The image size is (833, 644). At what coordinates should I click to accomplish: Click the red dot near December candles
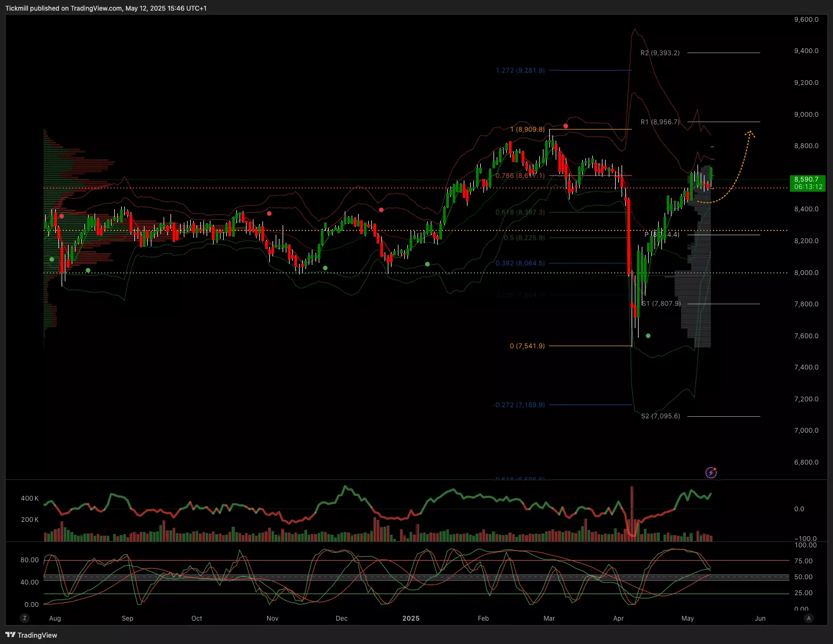pyautogui.click(x=381, y=210)
